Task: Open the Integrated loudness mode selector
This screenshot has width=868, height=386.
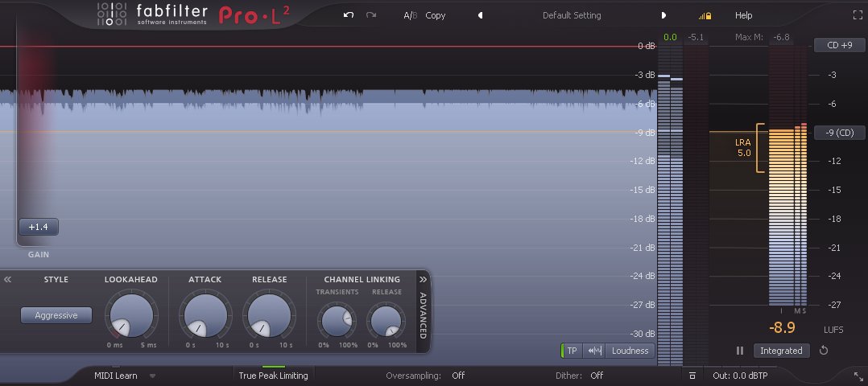Action: click(781, 351)
